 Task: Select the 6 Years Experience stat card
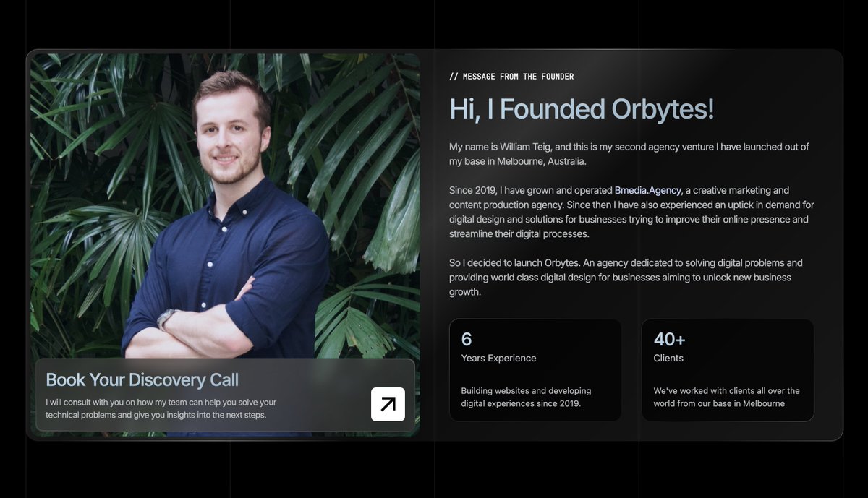click(535, 370)
